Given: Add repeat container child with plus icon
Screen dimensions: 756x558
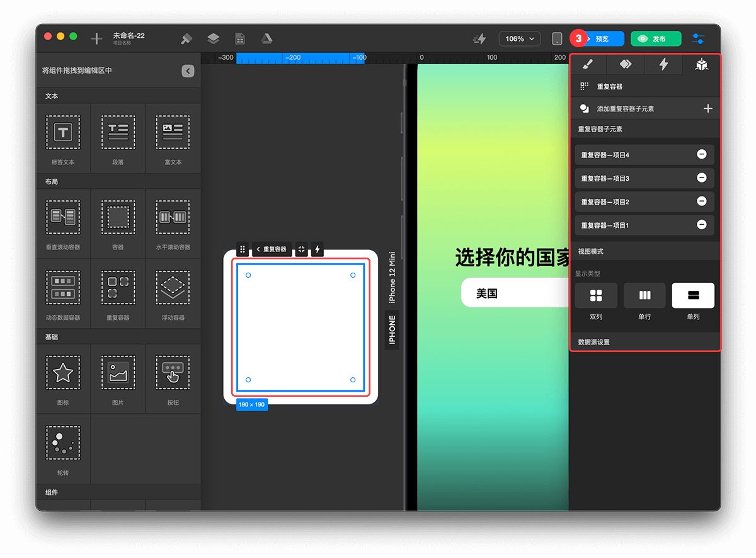Looking at the screenshot, I should [x=707, y=108].
